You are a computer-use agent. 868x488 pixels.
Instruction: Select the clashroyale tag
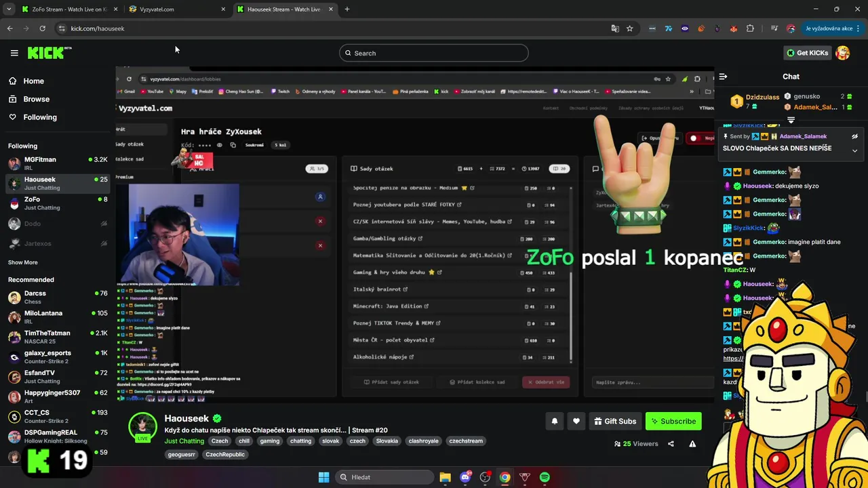tap(423, 441)
